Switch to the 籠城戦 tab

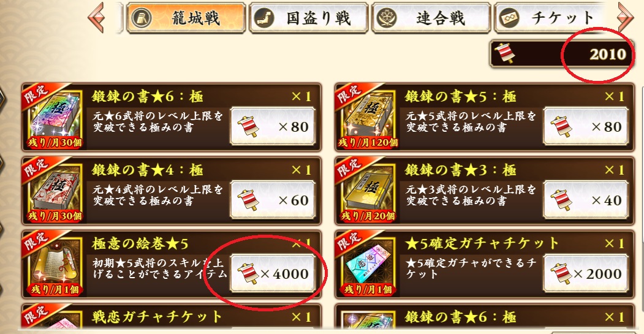click(186, 18)
